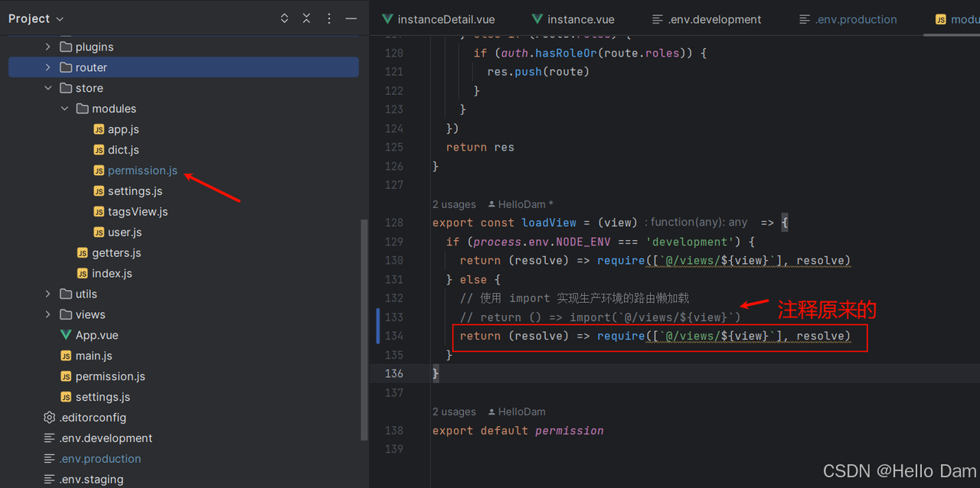Image resolution: width=980 pixels, height=488 pixels.
Task: Expand the plugins folder
Action: coord(48,47)
